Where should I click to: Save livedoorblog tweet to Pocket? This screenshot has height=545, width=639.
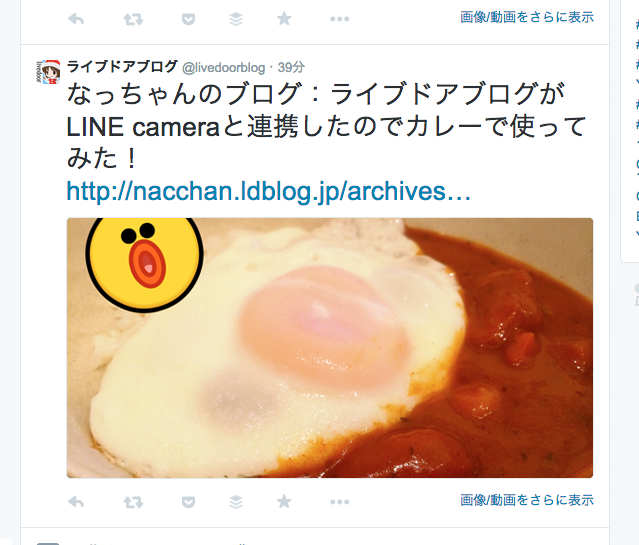click(x=188, y=502)
